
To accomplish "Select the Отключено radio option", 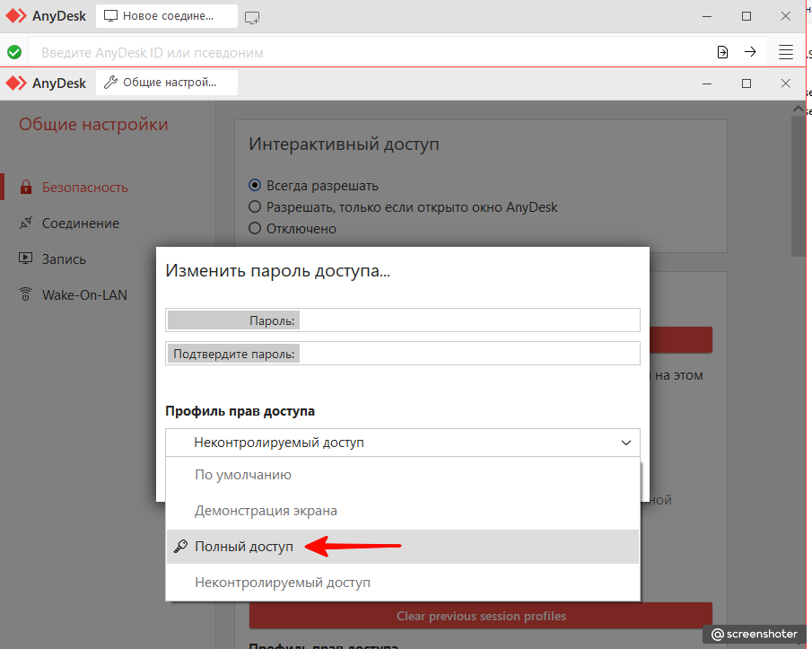I will tap(255, 228).
